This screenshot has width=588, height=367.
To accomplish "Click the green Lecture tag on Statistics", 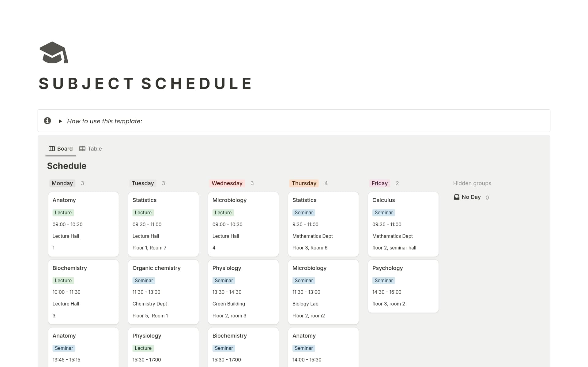I will click(143, 212).
